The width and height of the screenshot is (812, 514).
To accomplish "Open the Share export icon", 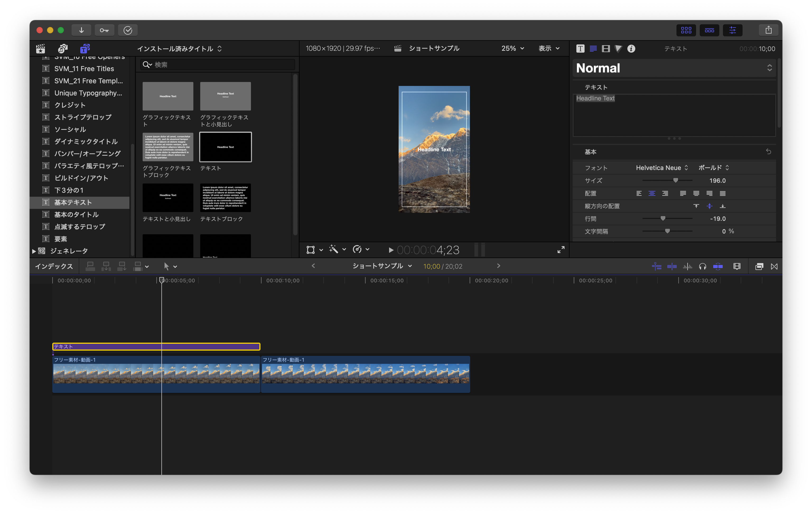I will (768, 30).
